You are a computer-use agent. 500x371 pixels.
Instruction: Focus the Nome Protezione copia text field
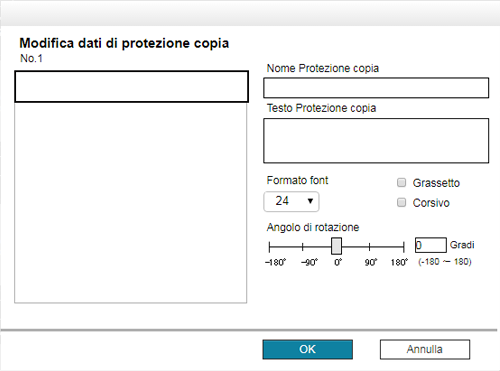click(x=376, y=88)
